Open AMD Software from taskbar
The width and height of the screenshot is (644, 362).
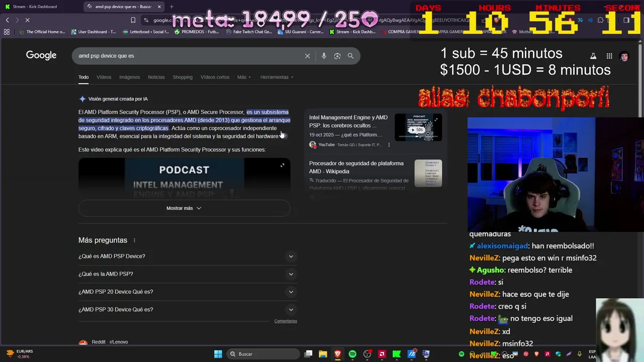pos(382,354)
